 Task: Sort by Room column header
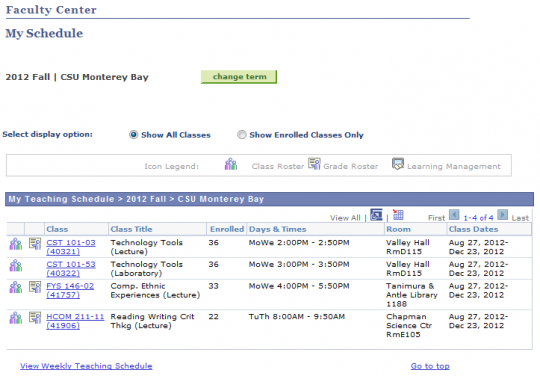coord(398,229)
